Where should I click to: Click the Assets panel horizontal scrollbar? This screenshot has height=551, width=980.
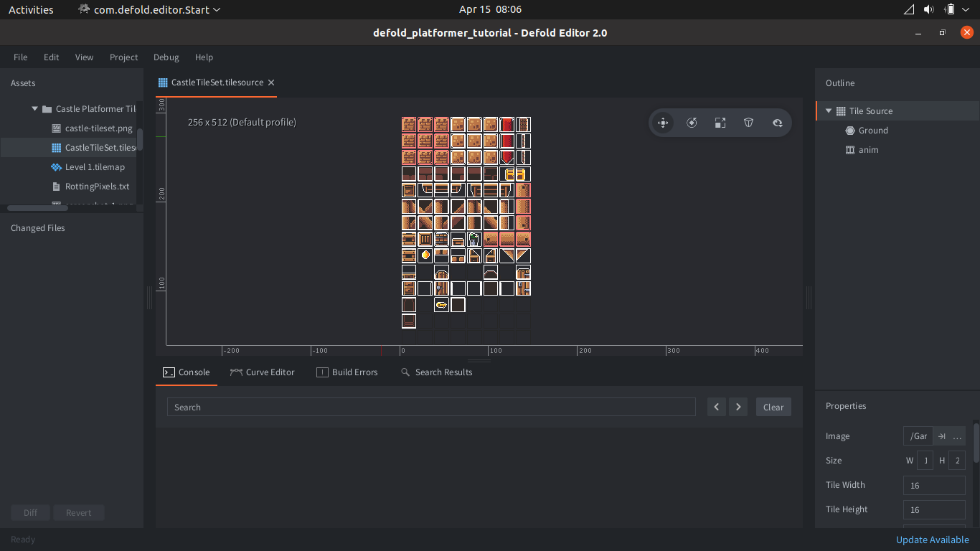[x=37, y=208]
